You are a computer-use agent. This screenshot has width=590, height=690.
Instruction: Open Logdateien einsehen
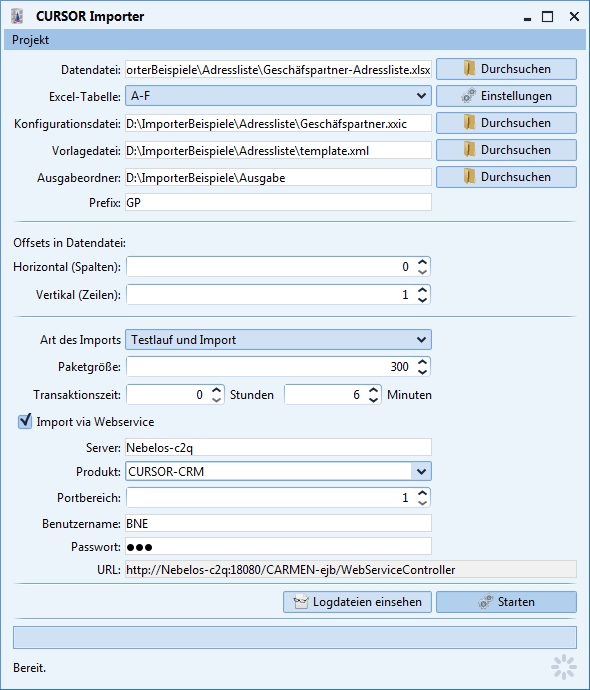(x=357, y=602)
